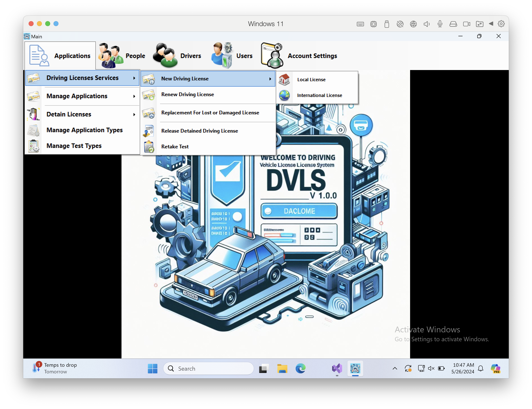The width and height of the screenshot is (532, 409).
Task: Click the muted volume tray icon
Action: coord(431,369)
